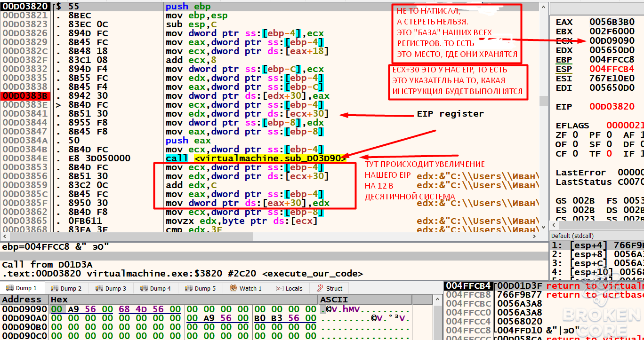Switch to the Locals tab
Screen dimensions: 644x340
pos(289,288)
